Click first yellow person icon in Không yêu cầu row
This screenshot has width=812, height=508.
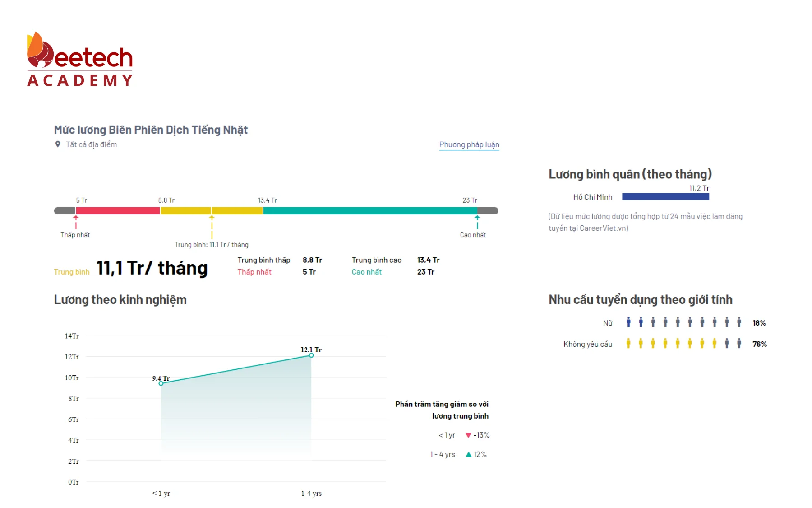(628, 344)
